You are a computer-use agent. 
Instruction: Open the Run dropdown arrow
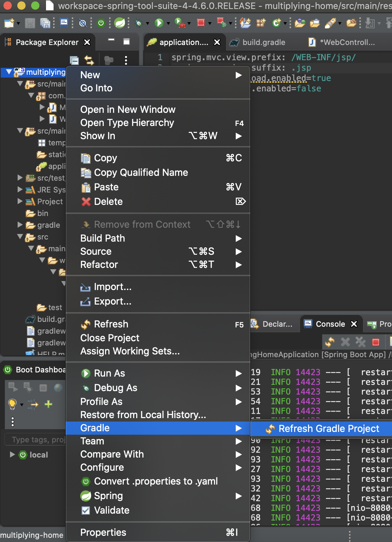[168, 24]
